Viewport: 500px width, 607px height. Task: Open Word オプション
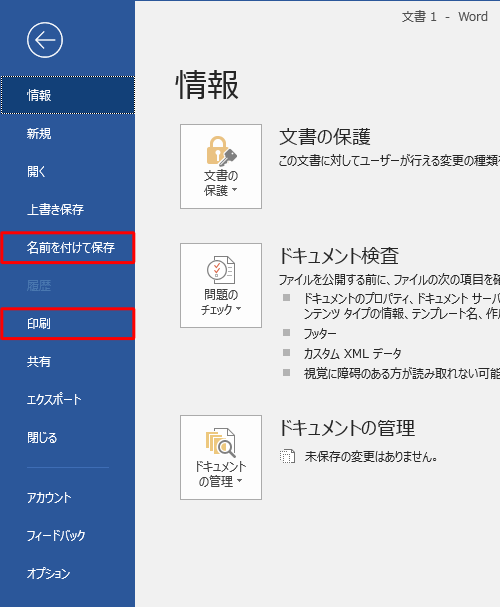click(68, 573)
